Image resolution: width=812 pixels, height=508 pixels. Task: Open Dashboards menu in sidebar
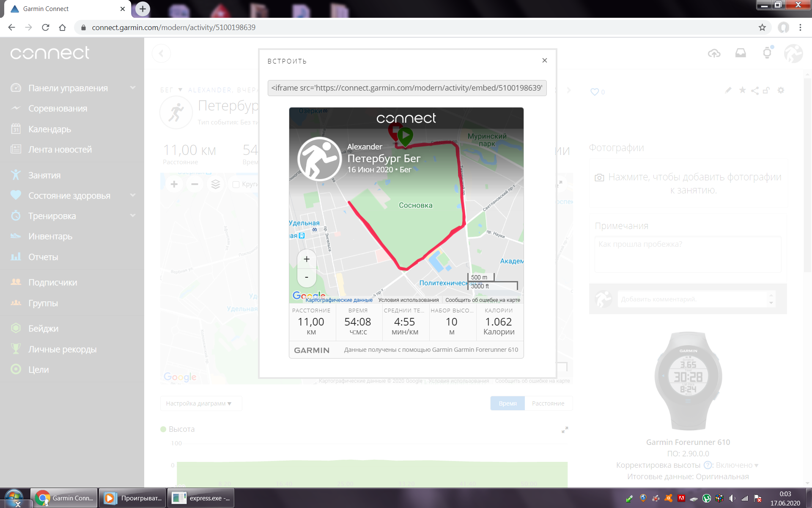pos(68,88)
